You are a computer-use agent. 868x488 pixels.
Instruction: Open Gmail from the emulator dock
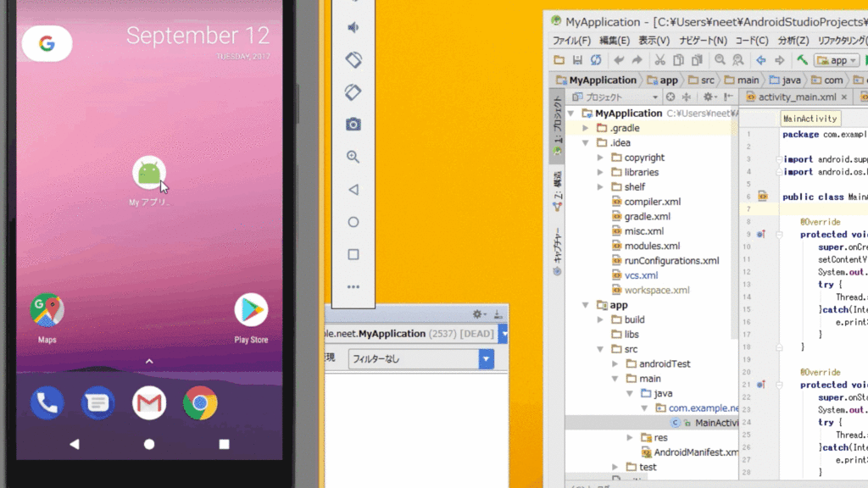pyautogui.click(x=149, y=402)
